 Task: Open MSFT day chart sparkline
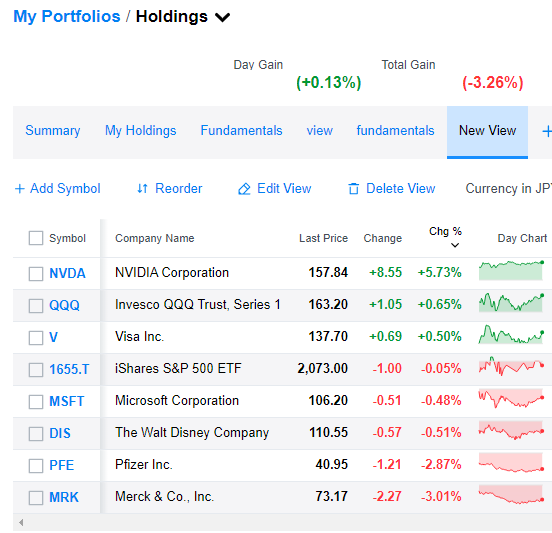pos(511,399)
